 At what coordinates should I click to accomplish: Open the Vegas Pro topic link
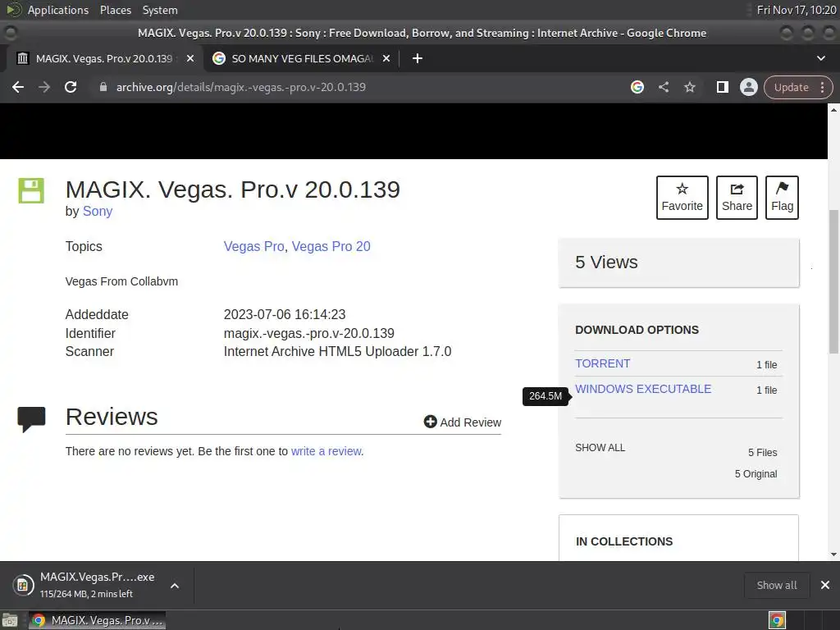[x=254, y=246]
